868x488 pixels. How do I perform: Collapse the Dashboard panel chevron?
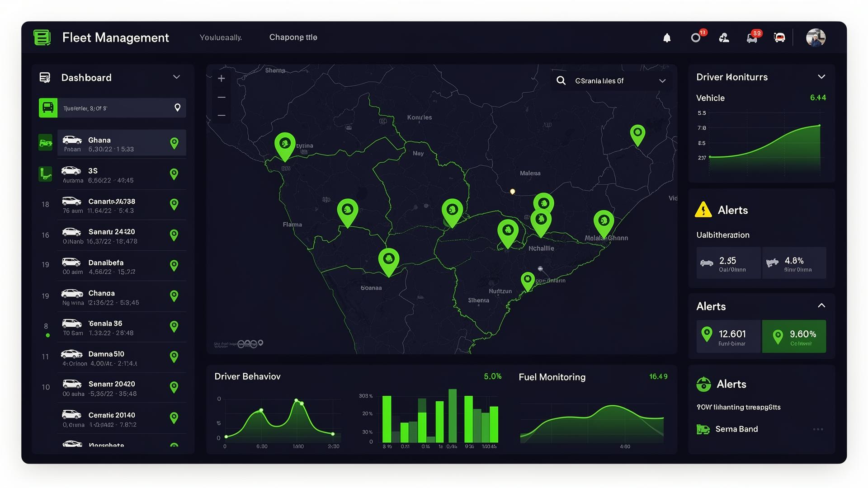pyautogui.click(x=176, y=77)
